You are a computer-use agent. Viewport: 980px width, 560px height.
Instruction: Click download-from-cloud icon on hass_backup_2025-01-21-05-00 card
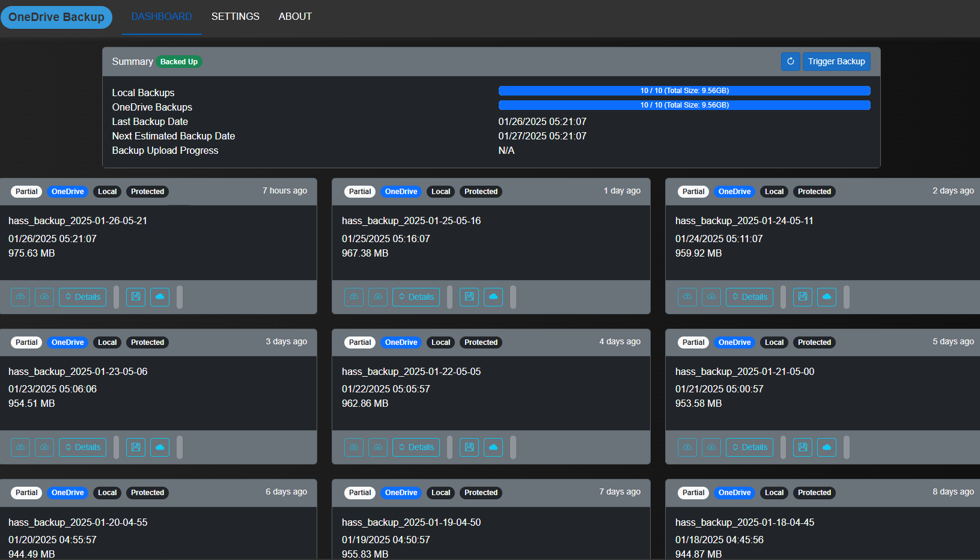(x=711, y=447)
